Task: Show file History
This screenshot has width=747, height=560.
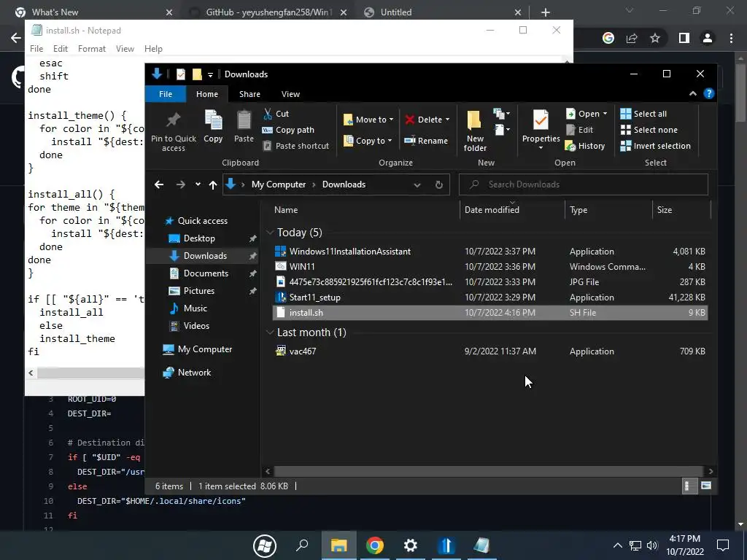Action: pos(585,146)
